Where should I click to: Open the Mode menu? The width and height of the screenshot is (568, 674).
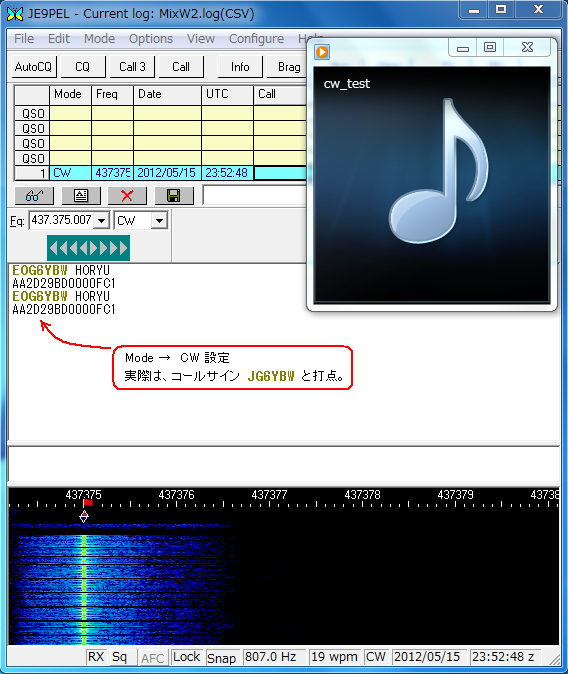99,39
